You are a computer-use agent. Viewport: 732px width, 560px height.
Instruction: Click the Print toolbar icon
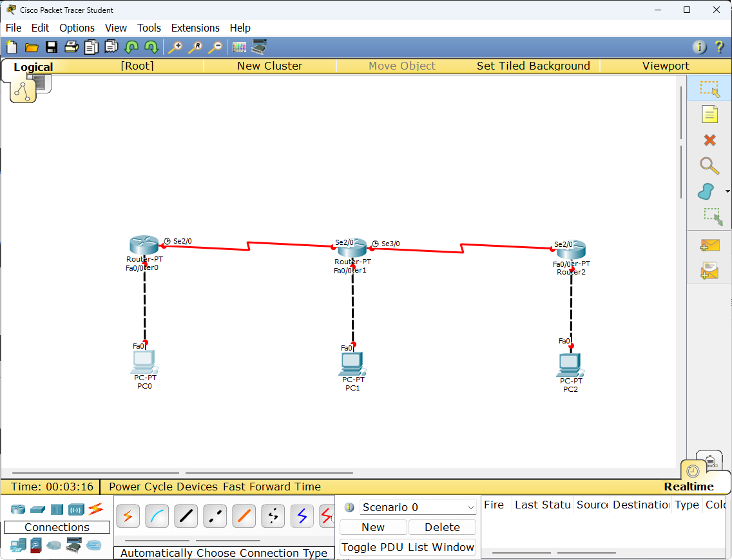72,46
